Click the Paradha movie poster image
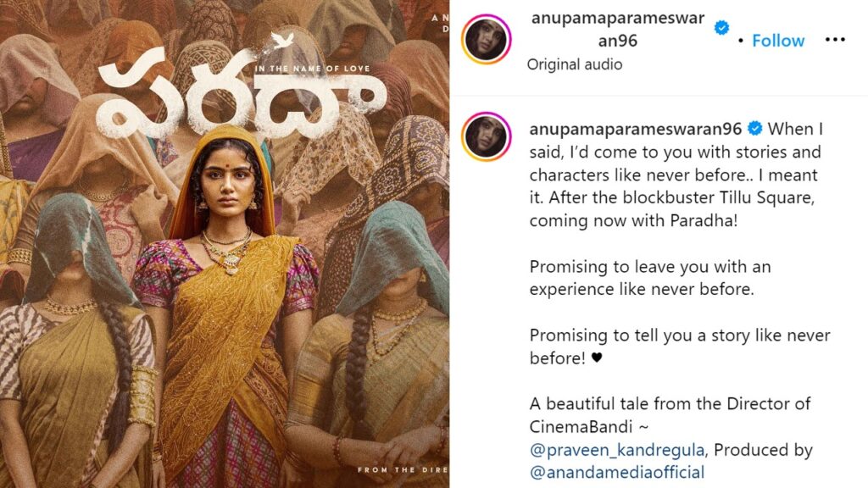The height and width of the screenshot is (488, 868). point(224,244)
